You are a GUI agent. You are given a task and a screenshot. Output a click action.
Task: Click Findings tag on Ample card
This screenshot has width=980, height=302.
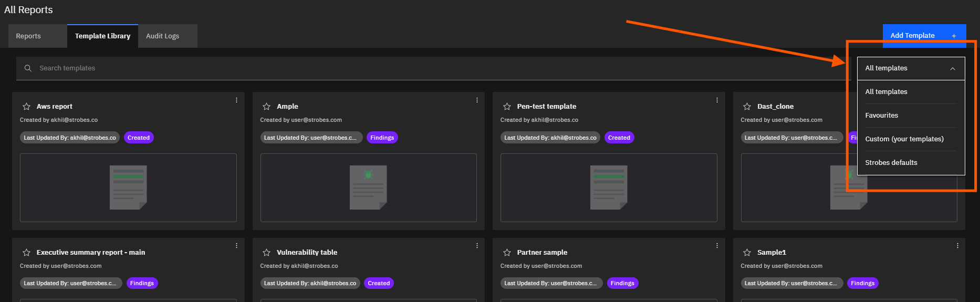coord(382,138)
